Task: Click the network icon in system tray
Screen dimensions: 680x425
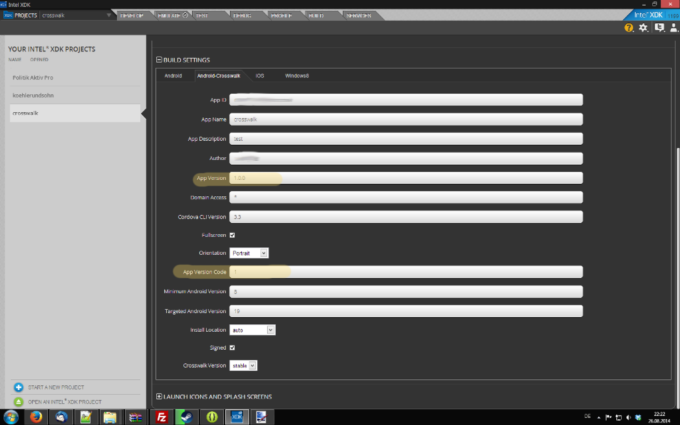Action: (x=618, y=417)
